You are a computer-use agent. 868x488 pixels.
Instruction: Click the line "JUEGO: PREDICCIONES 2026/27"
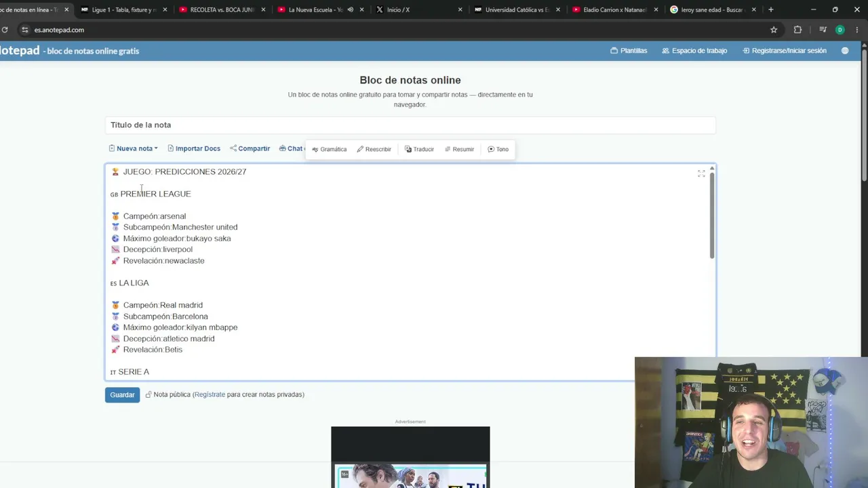(x=178, y=171)
